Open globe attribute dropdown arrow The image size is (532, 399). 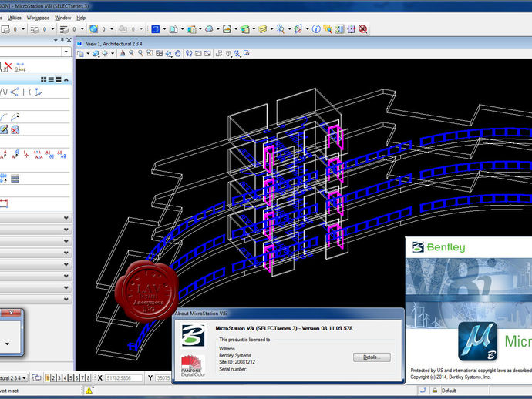click(x=112, y=29)
